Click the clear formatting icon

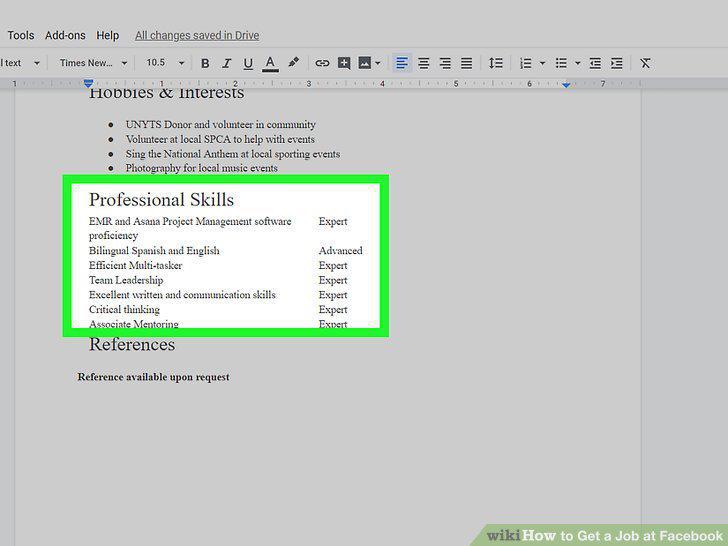click(x=645, y=63)
